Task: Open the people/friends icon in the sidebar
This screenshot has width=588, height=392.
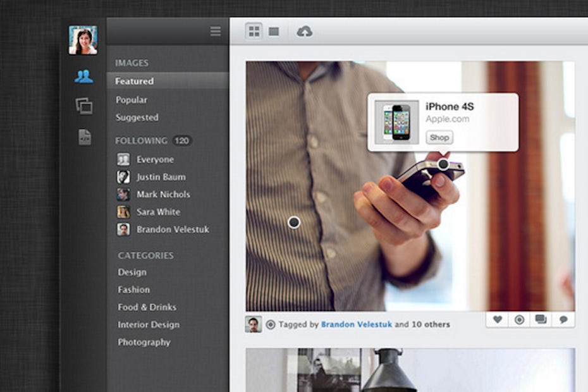Action: click(x=83, y=77)
